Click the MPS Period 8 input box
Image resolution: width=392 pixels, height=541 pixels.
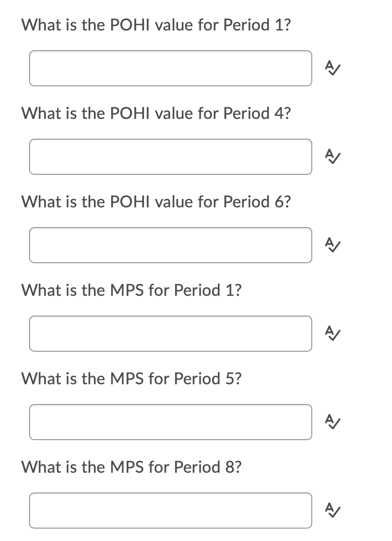pyautogui.click(x=170, y=511)
